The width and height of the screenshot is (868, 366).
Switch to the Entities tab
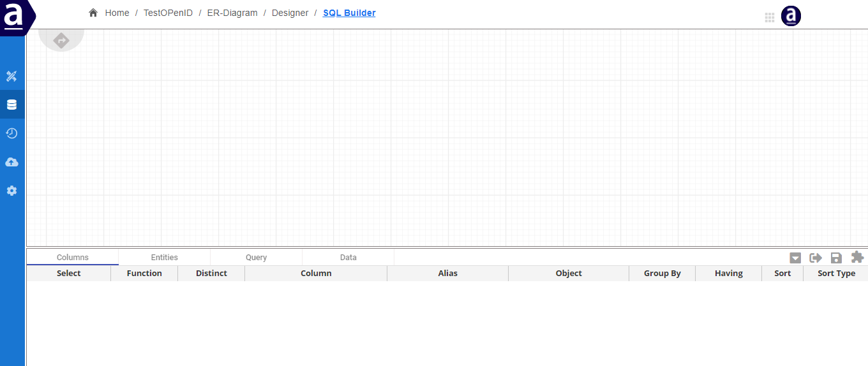tap(165, 258)
